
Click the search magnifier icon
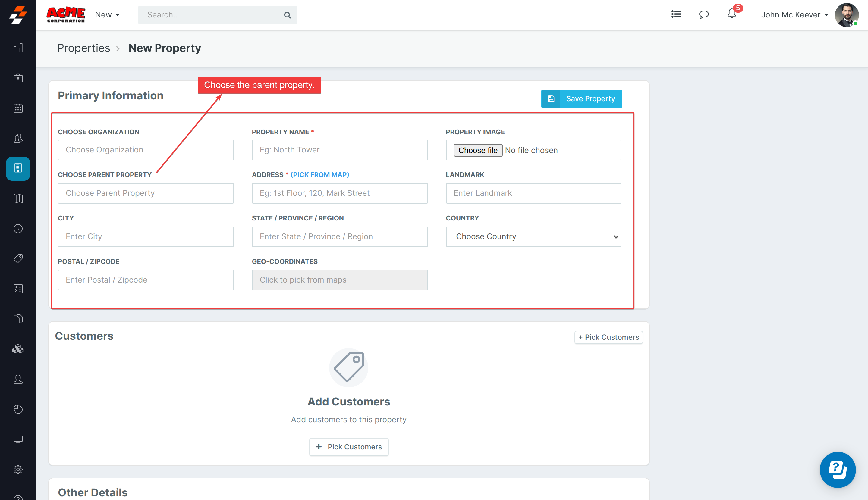click(287, 15)
